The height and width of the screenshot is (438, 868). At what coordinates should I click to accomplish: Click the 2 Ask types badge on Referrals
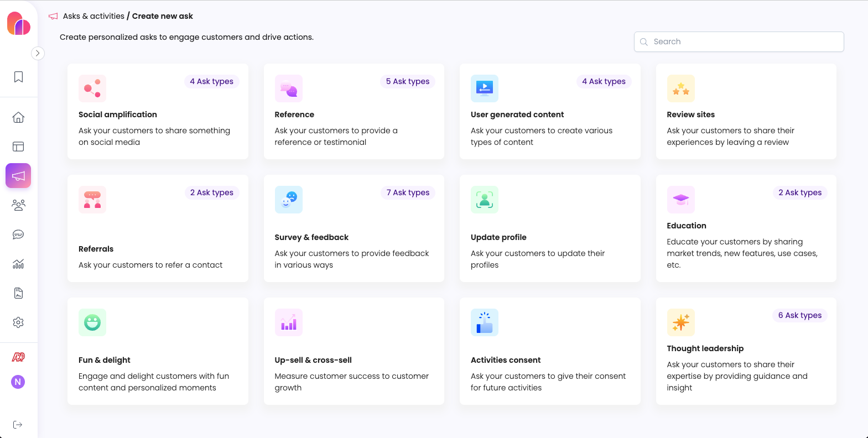click(x=212, y=192)
